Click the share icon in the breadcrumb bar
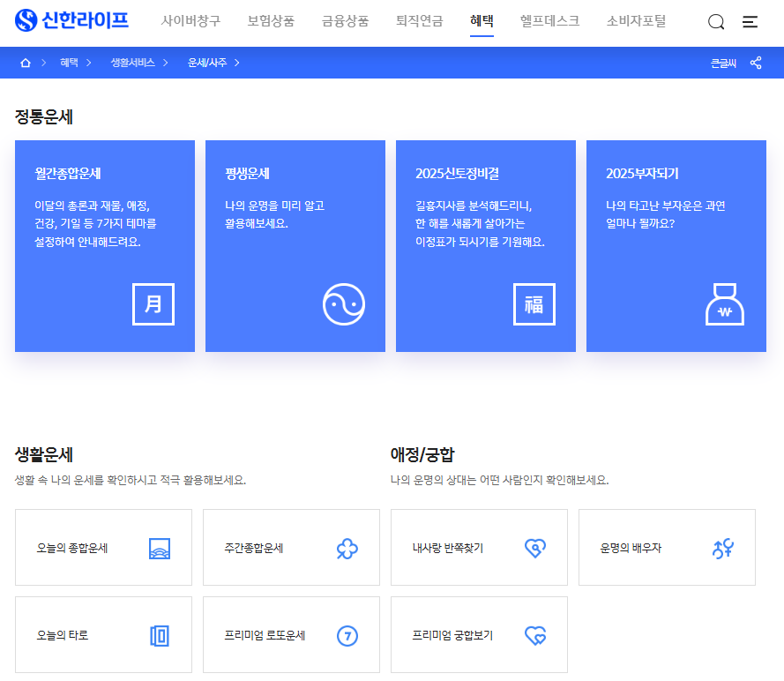This screenshot has height=681, width=784. pos(756,63)
